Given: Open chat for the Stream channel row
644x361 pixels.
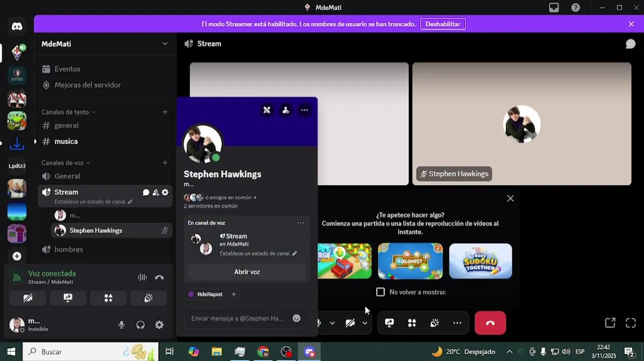Looking at the screenshot, I should pos(146,192).
